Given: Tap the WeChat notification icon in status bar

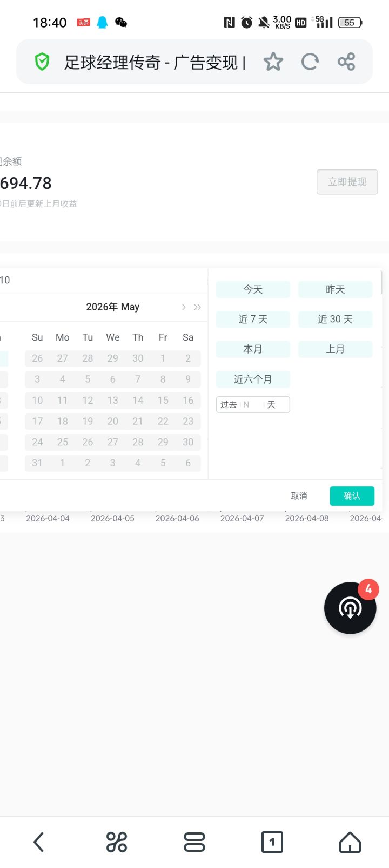Looking at the screenshot, I should (121, 22).
